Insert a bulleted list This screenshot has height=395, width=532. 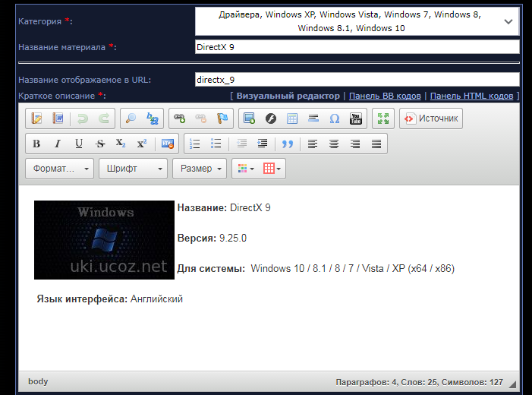click(216, 144)
